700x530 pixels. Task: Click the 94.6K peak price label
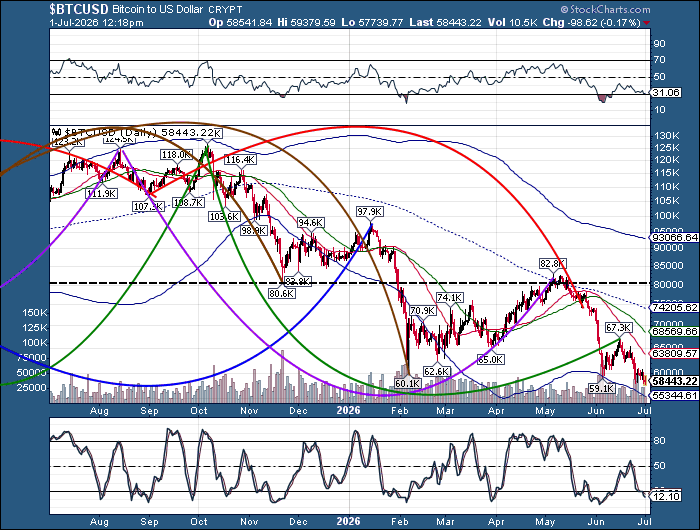click(311, 222)
